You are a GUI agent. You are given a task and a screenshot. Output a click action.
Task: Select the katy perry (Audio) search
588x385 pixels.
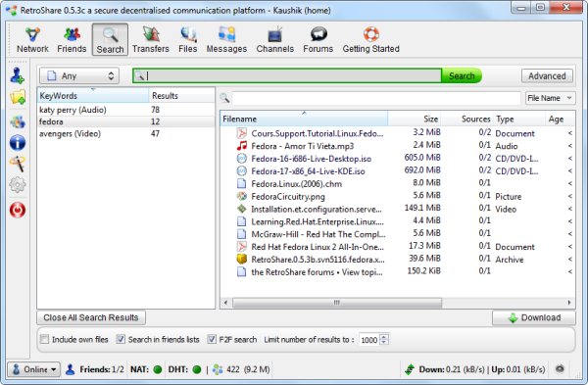(126, 110)
